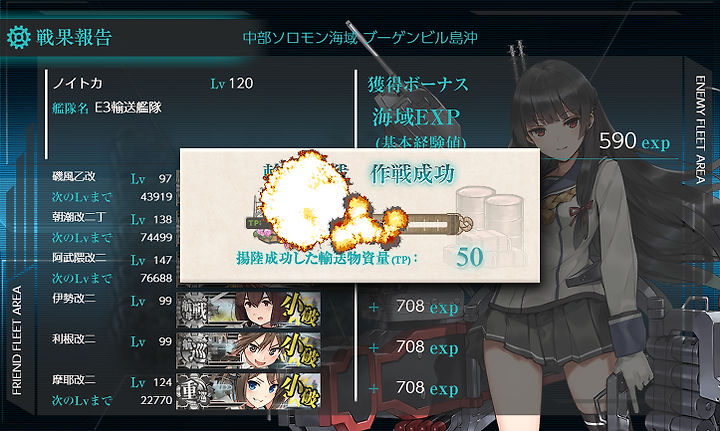The height and width of the screenshot is (431, 720).
Task: Click the plus sign beside the top 708 exp
Action: pos(373,307)
